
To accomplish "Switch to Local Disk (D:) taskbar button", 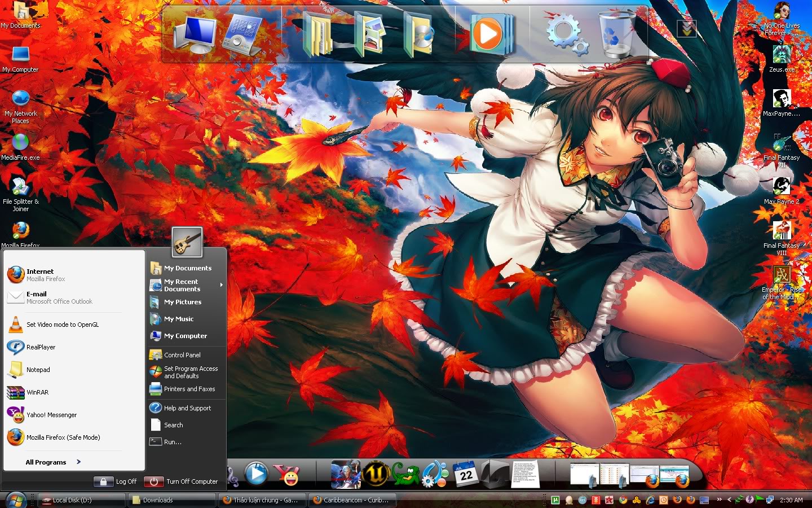I will (82, 500).
